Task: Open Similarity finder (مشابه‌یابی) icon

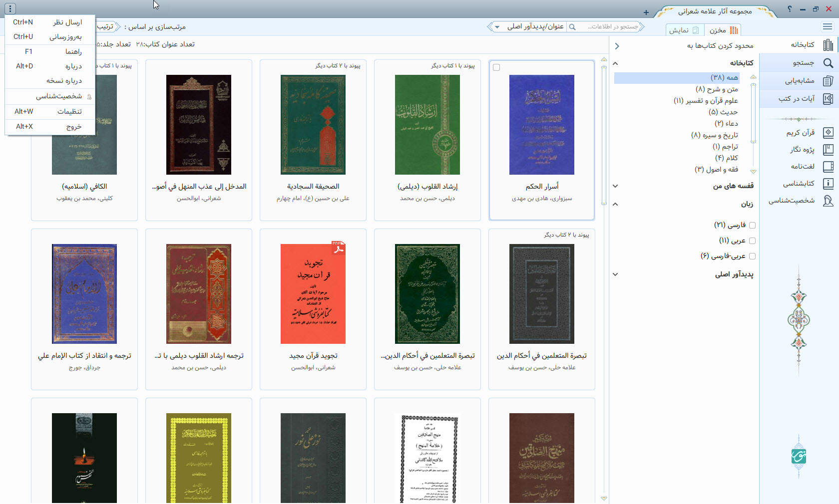Action: coord(828,81)
